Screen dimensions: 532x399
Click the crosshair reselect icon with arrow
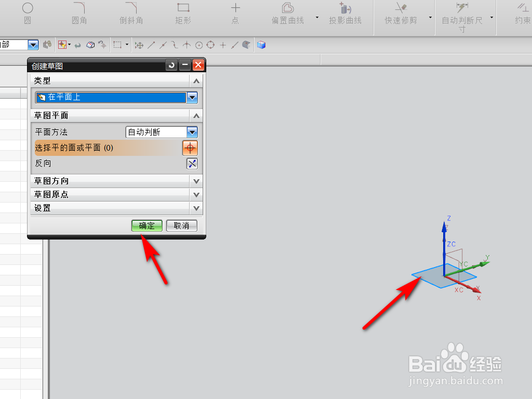coord(102,45)
